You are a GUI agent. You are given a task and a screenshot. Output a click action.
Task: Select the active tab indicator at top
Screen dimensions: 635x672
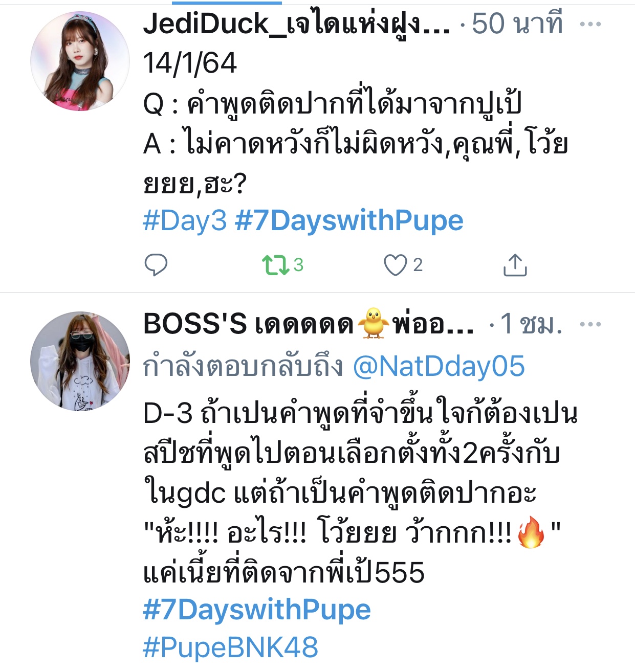(x=227, y=2)
